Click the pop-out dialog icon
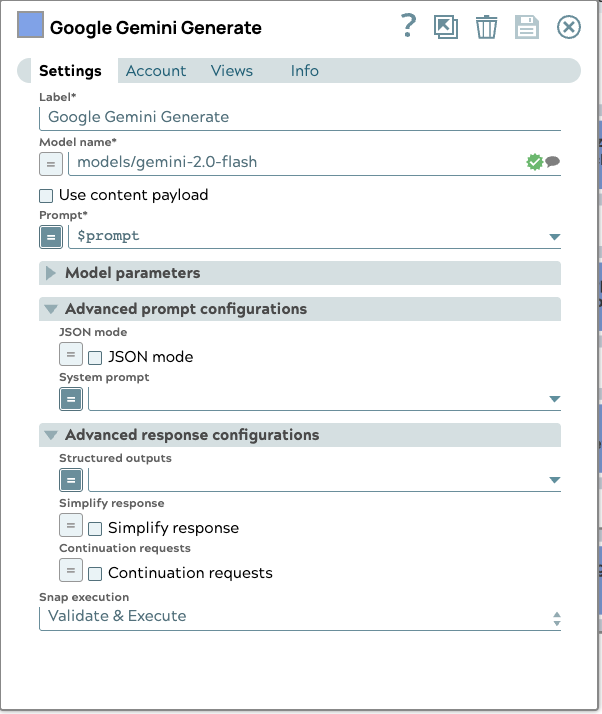Screen dimensions: 602x714 [446, 27]
